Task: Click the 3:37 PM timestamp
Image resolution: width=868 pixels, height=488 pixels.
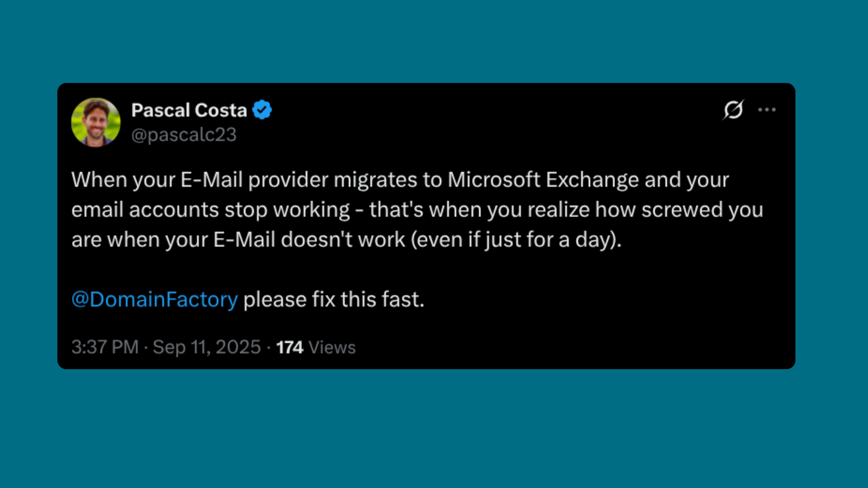Action: (x=105, y=347)
